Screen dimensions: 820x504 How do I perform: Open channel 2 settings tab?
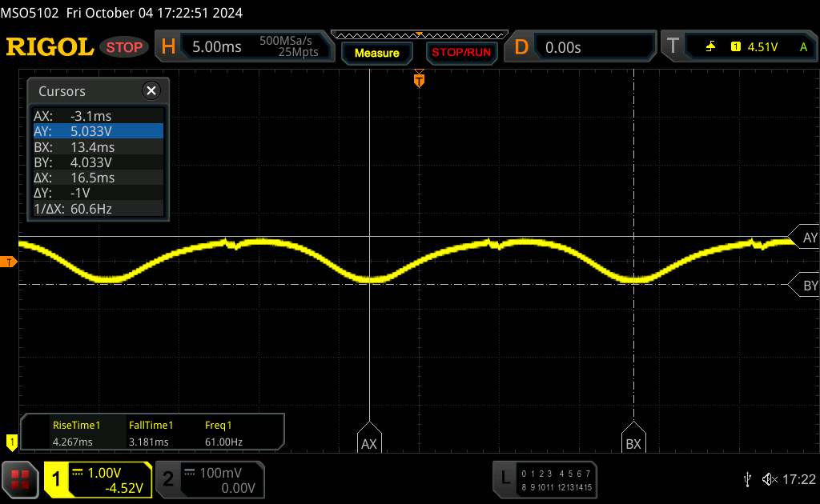tap(210, 479)
